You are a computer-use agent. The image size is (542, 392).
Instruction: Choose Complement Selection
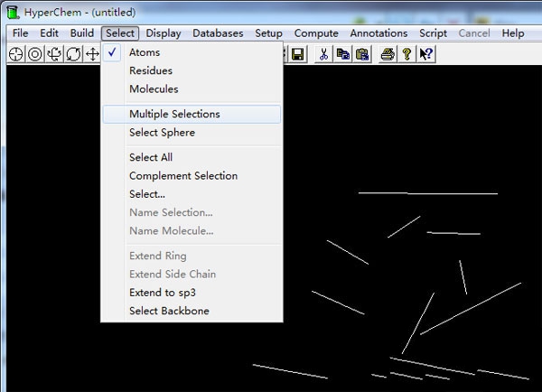pyautogui.click(x=192, y=175)
